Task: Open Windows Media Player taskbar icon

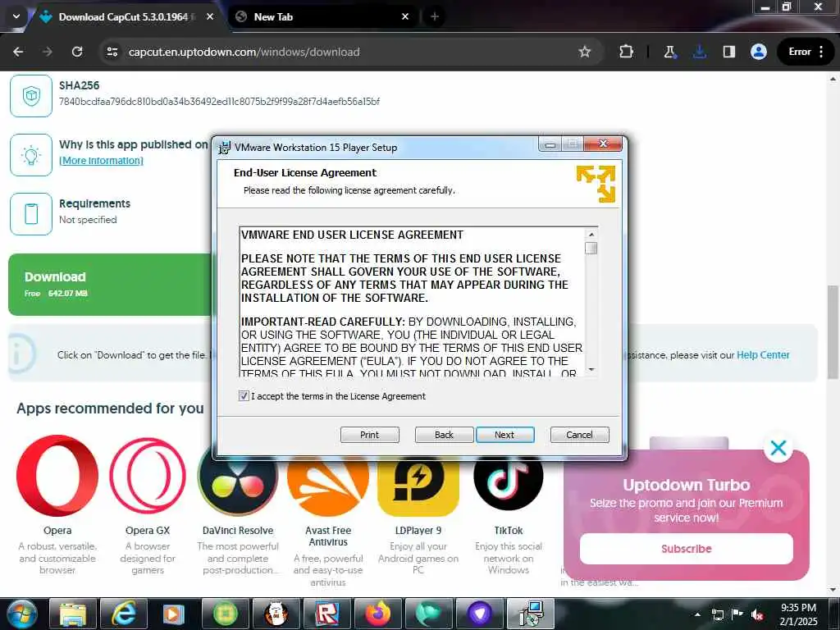Action: click(173, 614)
